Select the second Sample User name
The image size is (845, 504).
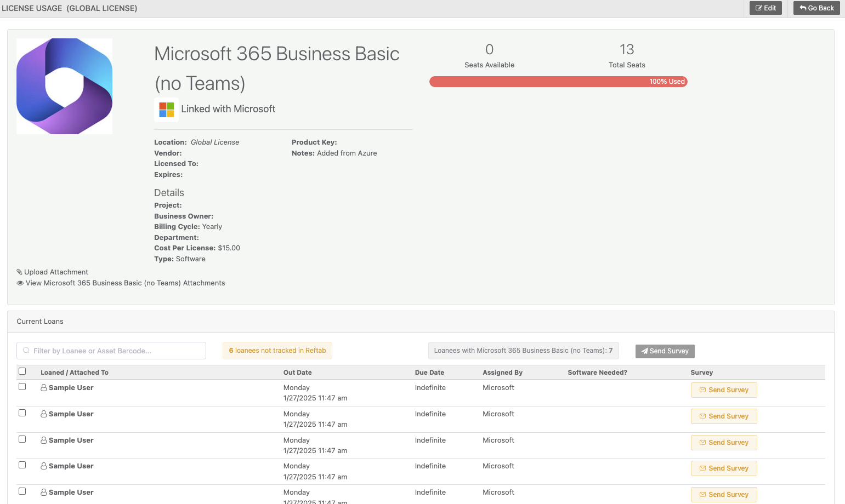click(71, 414)
